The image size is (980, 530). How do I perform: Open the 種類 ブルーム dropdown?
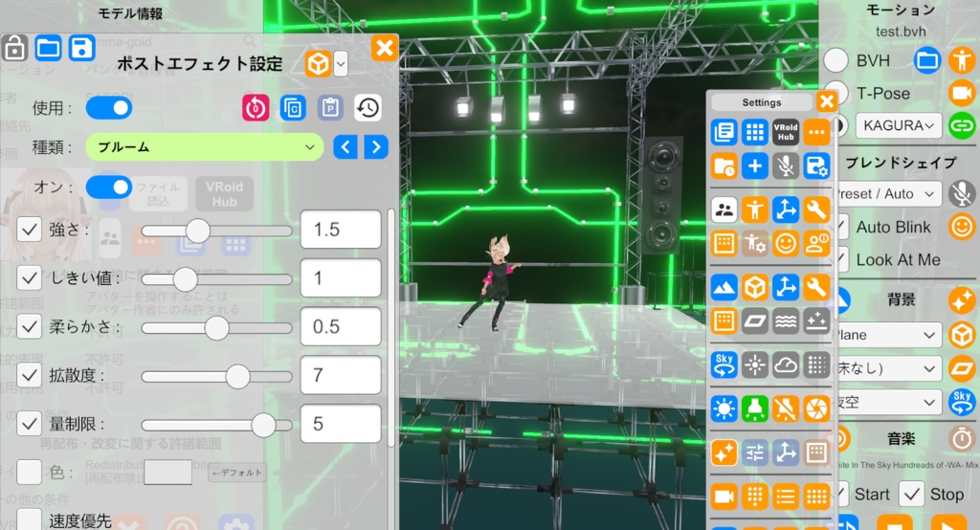[205, 147]
